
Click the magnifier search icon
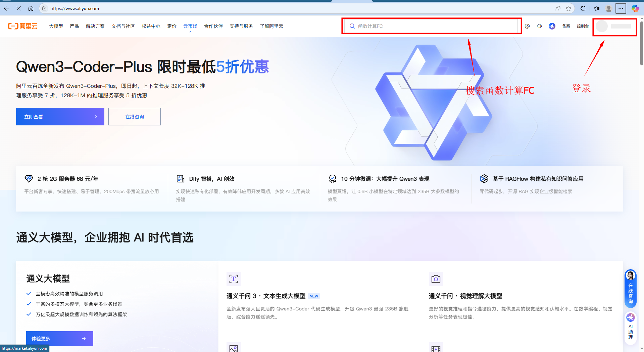click(x=352, y=26)
